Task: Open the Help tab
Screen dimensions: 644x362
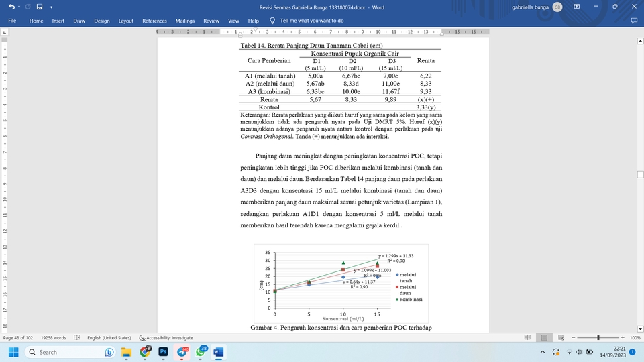Action: pos(254,21)
